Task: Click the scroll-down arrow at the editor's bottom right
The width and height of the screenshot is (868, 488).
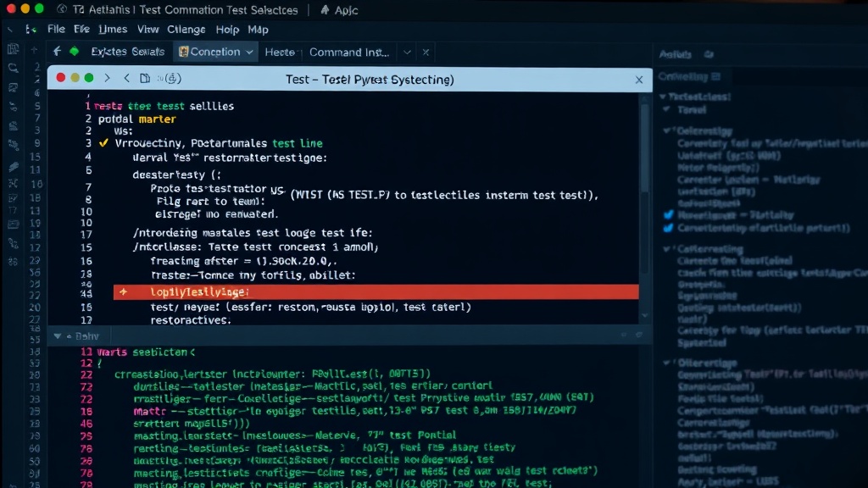Action: click(644, 315)
